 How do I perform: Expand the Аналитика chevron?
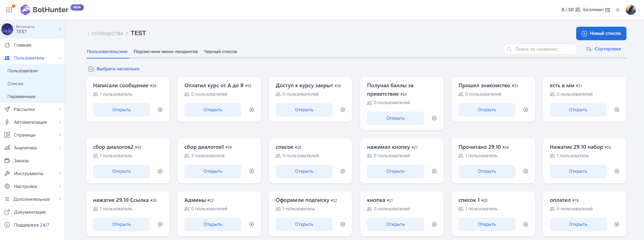[60, 148]
